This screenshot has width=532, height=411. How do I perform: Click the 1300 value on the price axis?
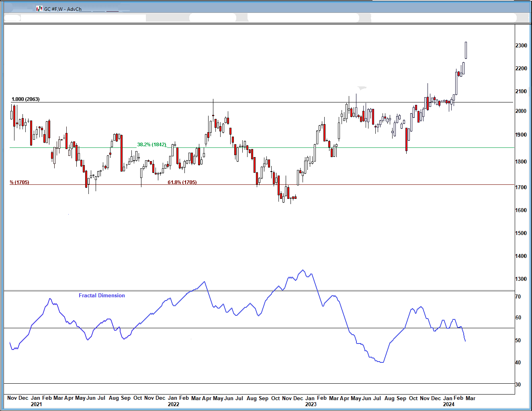coord(521,279)
